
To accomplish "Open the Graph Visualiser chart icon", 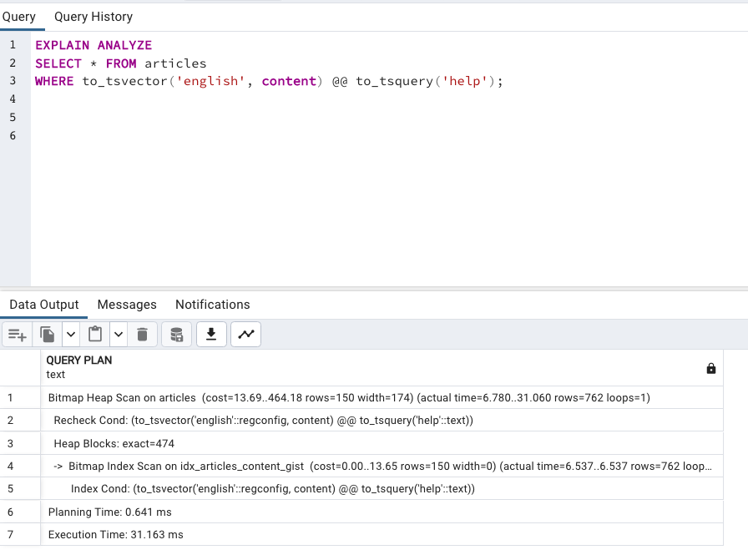I will click(246, 335).
